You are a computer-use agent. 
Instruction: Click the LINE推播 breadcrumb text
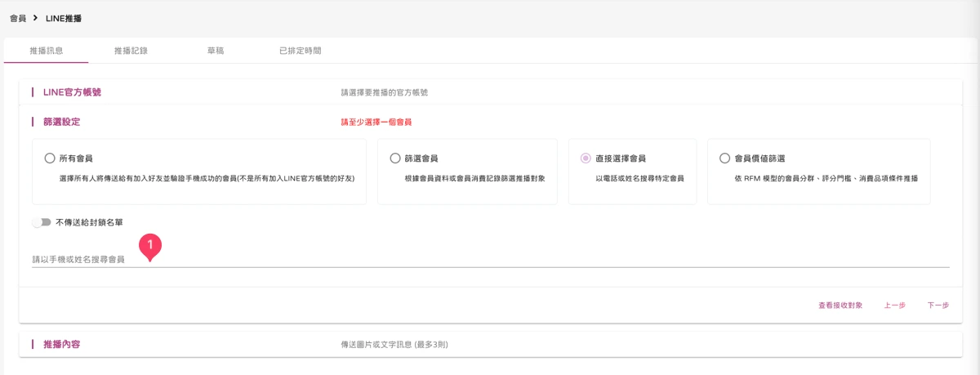coord(64,18)
